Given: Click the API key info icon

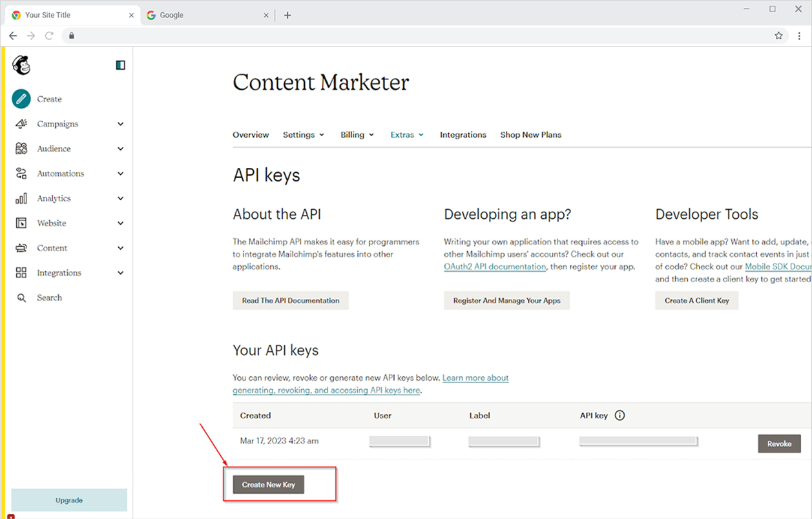Looking at the screenshot, I should pyautogui.click(x=619, y=416).
